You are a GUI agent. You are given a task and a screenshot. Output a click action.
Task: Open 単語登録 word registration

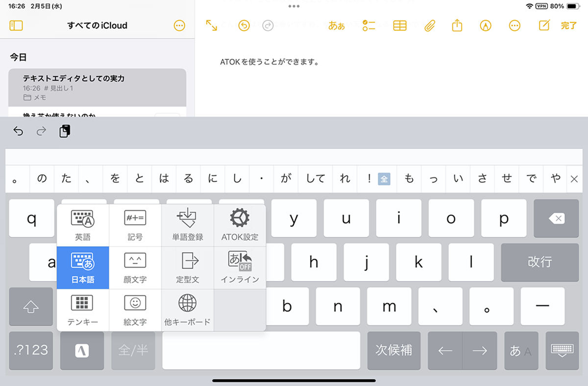coord(188,225)
